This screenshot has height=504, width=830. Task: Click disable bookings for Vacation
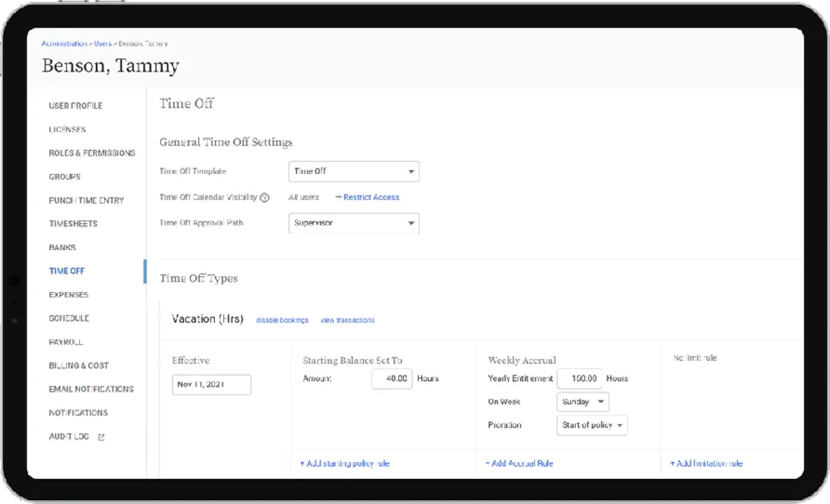[x=282, y=320]
